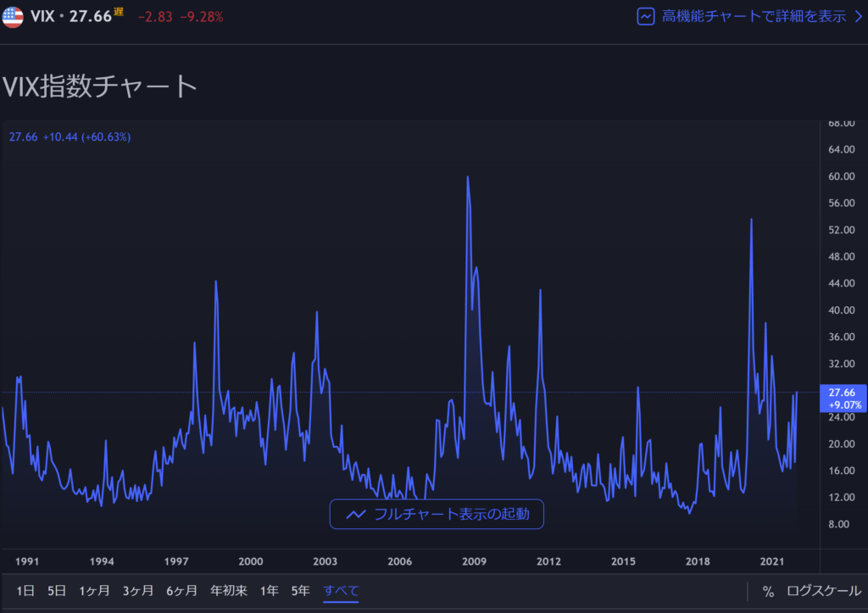This screenshot has width=868, height=613.
Task: Select the 3ヶ月 range tab
Action: [x=137, y=591]
